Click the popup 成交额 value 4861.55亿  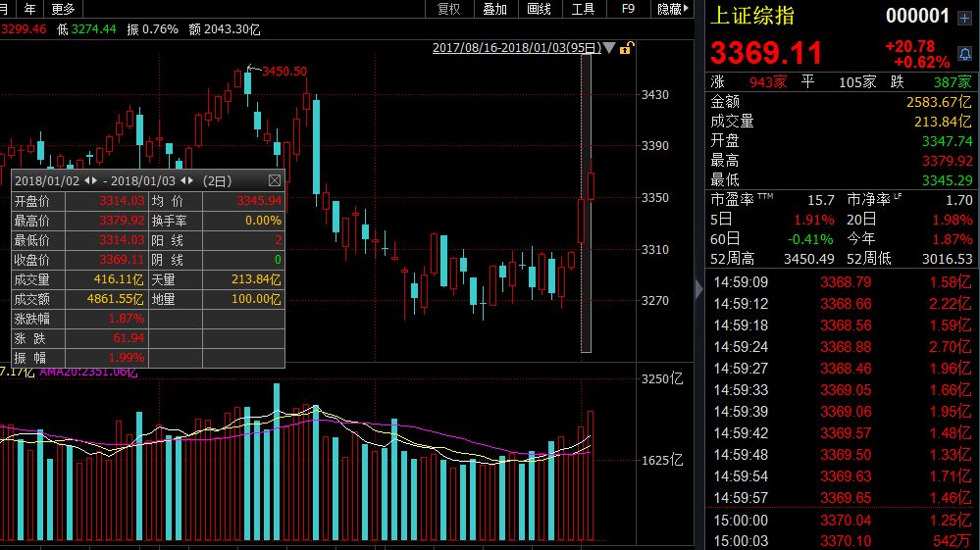[115, 299]
